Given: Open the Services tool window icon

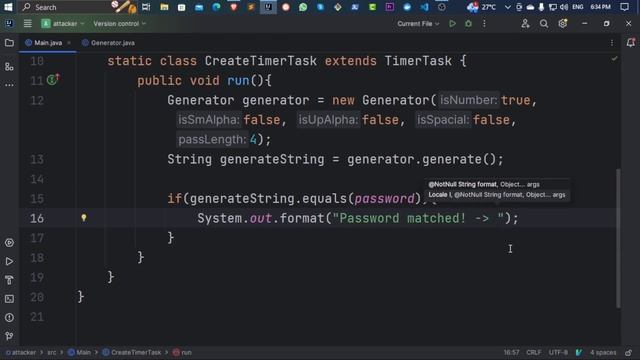Looking at the screenshot, I should click(x=9, y=243).
